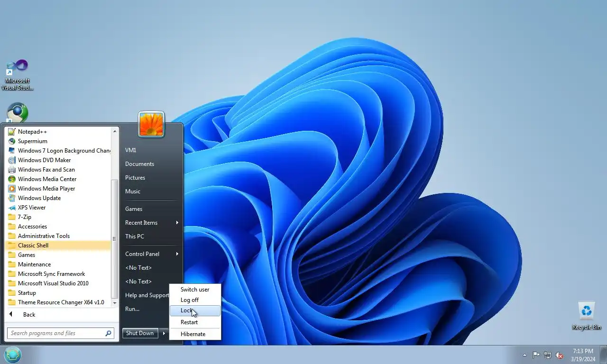Select Log off in the power menu

195,300
